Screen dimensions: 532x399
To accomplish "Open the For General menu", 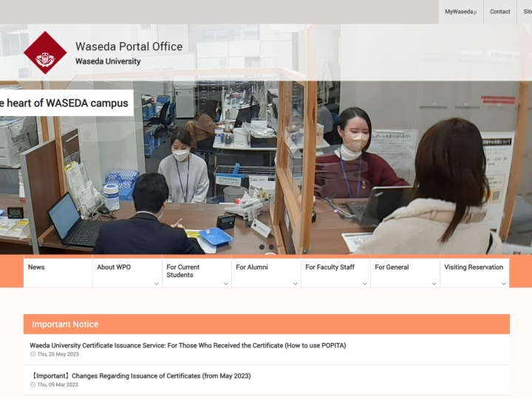I will click(x=405, y=273).
